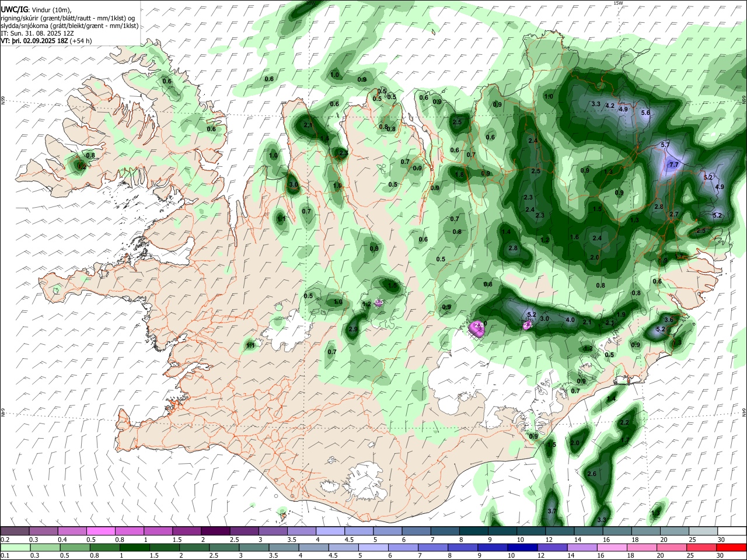The image size is (747, 560).
Task: Select the bright pink 0.5 mm snow legend swatch
Action: (x=100, y=531)
